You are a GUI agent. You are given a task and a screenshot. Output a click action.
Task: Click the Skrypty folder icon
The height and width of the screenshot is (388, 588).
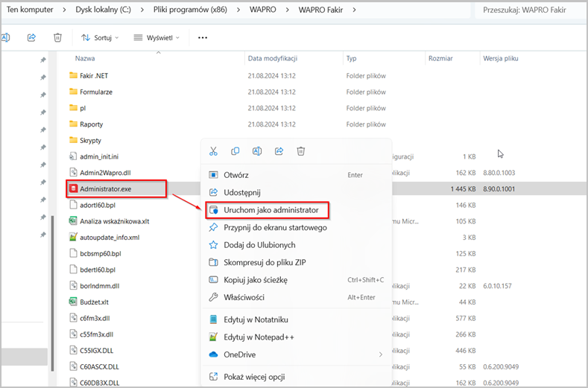point(74,140)
